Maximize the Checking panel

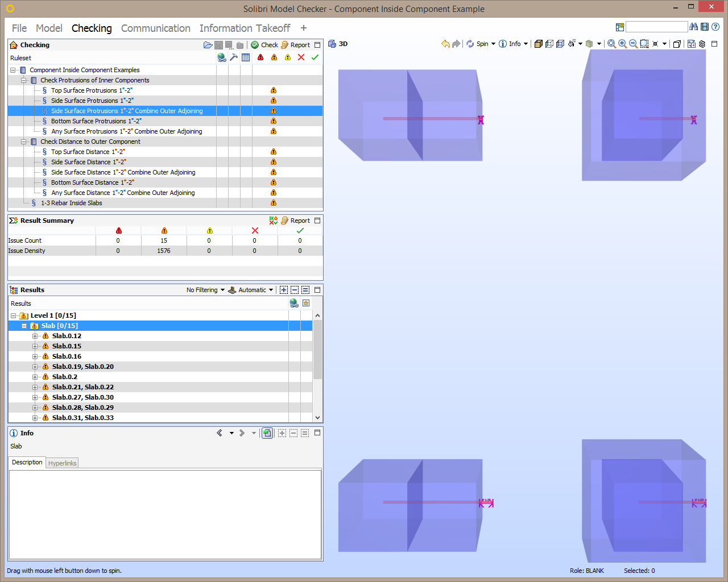[x=317, y=45]
